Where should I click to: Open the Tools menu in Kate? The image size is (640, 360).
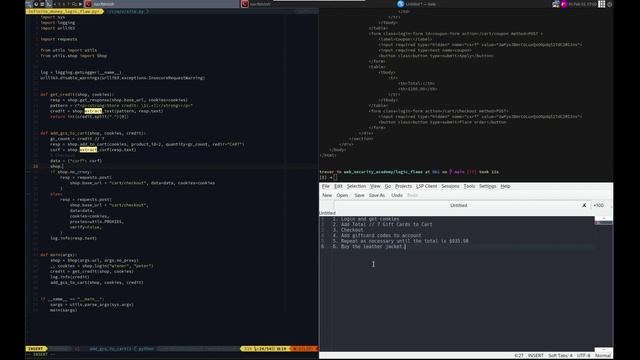[x=469, y=186]
